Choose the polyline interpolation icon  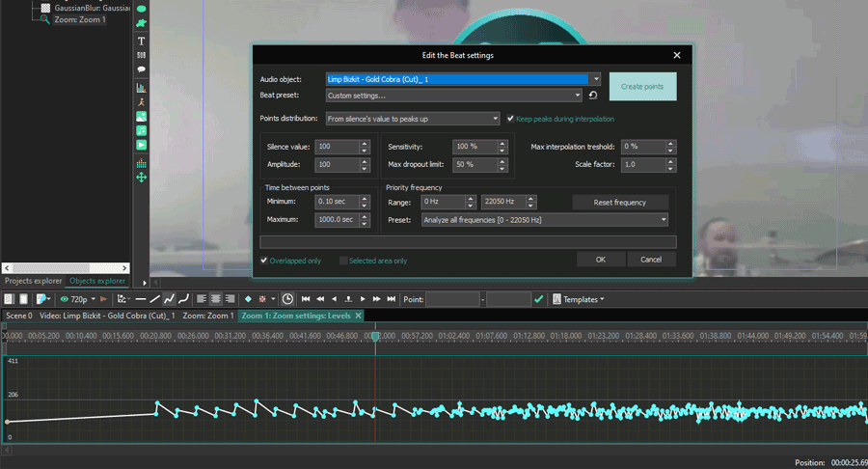170,299
